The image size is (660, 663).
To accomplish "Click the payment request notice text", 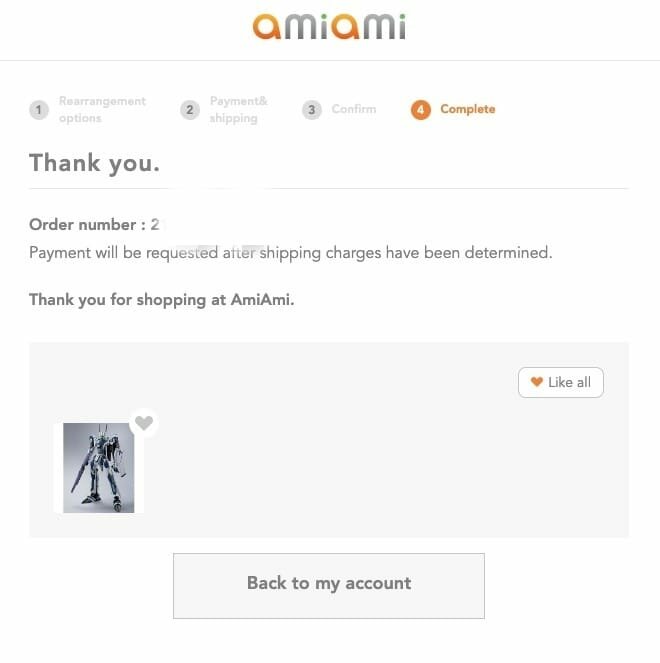I will pos(290,253).
